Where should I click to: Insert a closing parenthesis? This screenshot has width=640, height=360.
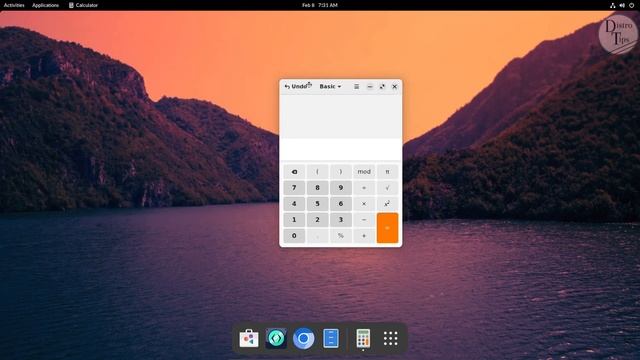(341, 172)
